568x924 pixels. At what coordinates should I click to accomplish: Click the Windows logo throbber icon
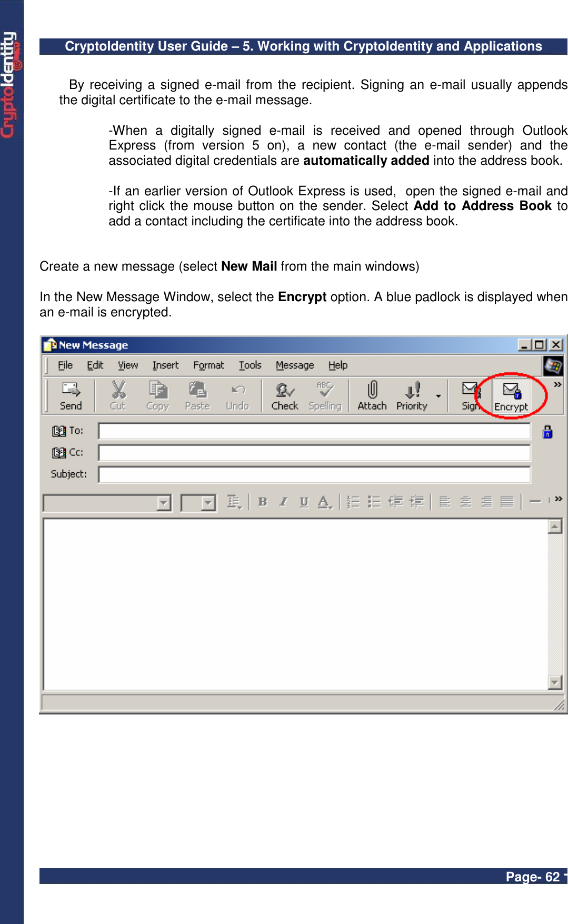click(553, 365)
